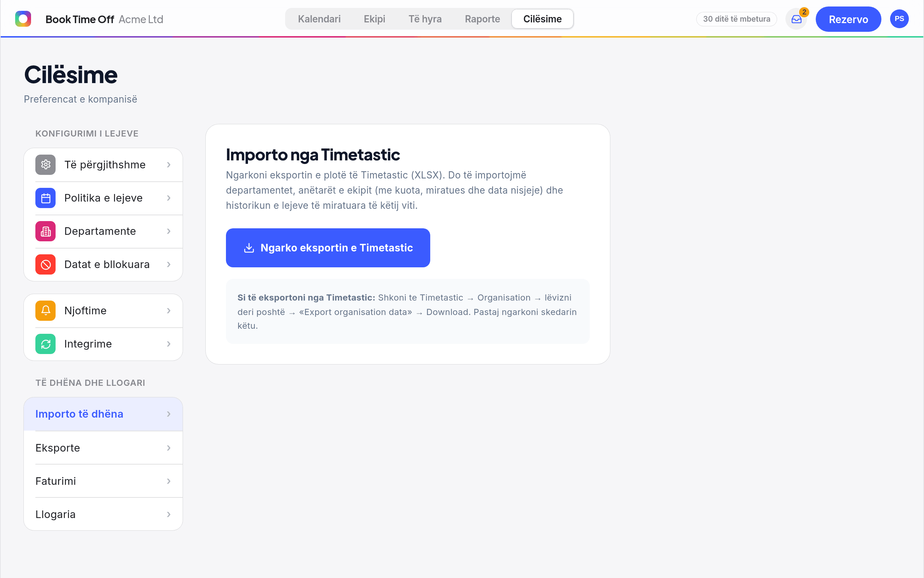Click the sync icon for Integrime
924x578 pixels.
(45, 344)
